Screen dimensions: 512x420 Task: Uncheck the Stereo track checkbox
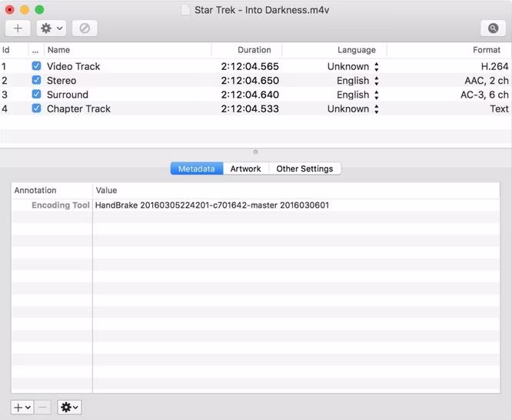click(x=36, y=80)
